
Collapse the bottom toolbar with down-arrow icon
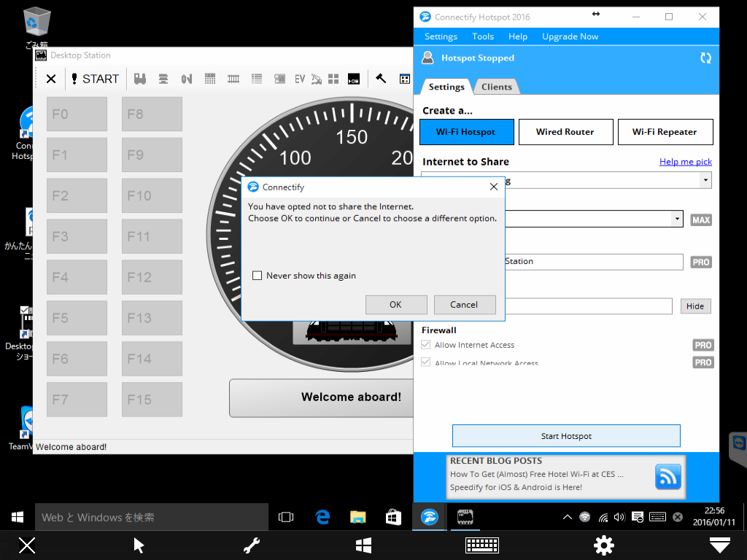(x=719, y=545)
